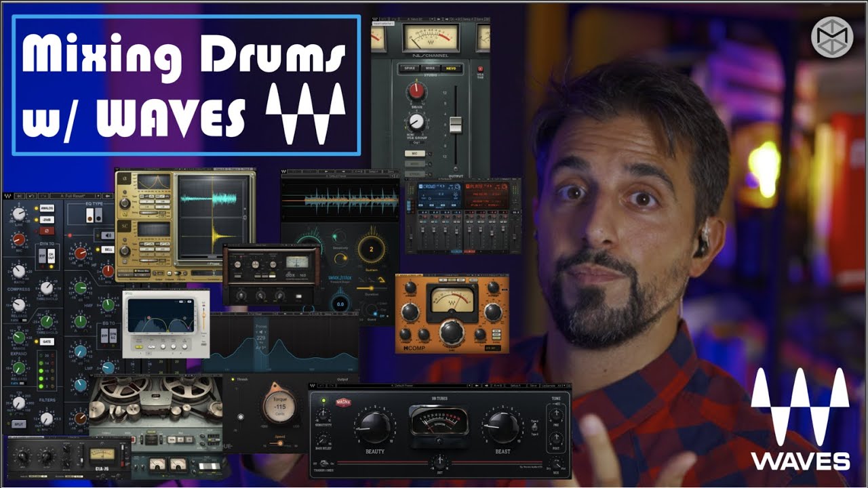The height and width of the screenshot is (488, 868).
Task: Click the PRE tone knob on BB Tubes
Action: (x=556, y=414)
